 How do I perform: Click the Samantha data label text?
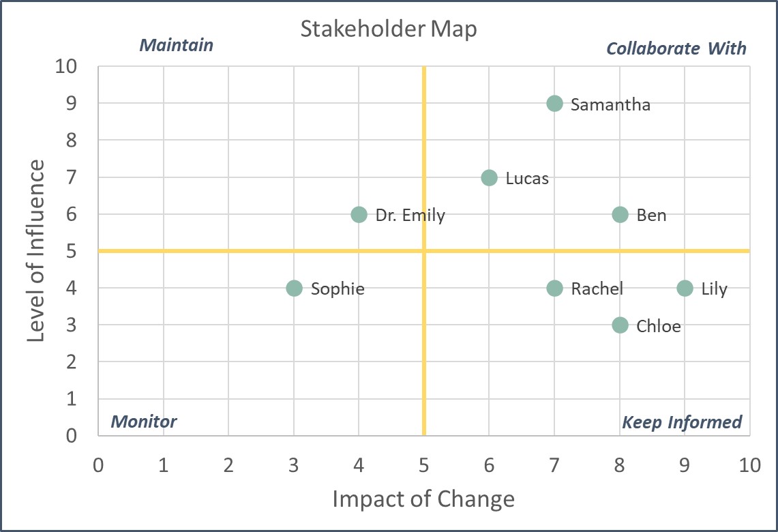(610, 105)
